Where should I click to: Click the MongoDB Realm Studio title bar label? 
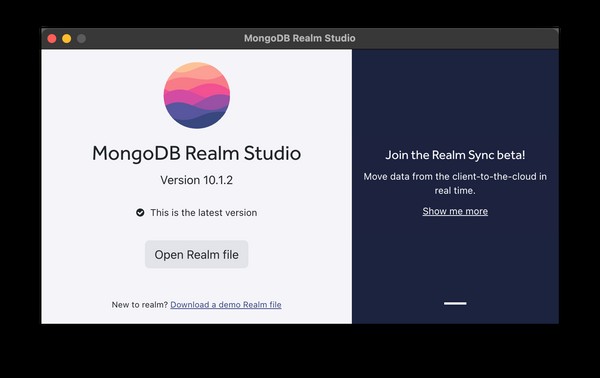[x=300, y=38]
